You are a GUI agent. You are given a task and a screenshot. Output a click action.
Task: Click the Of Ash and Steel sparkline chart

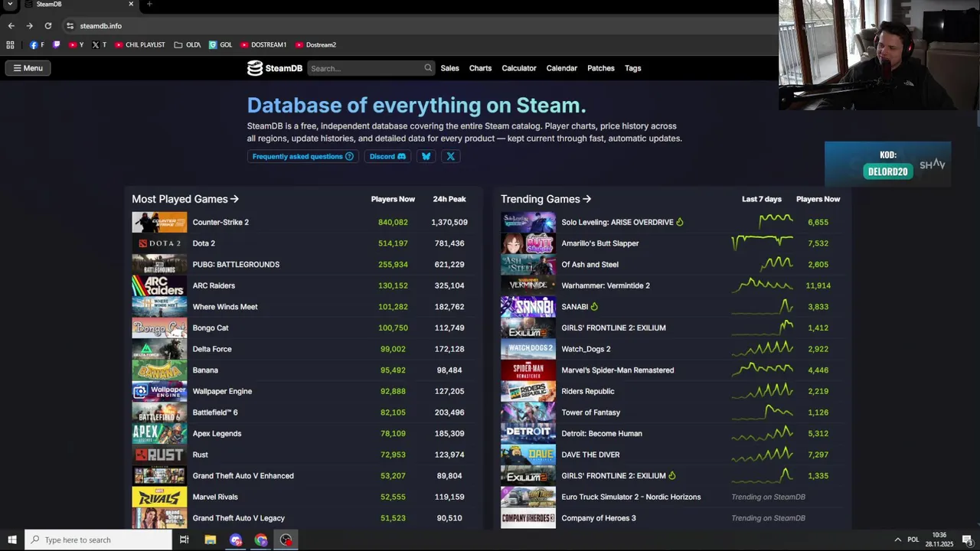[x=762, y=264]
